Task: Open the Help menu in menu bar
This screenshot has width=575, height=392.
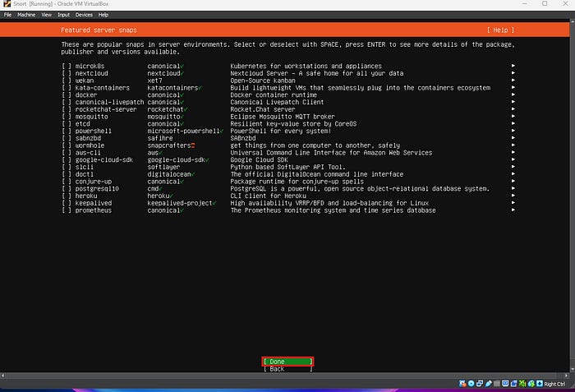Action: [x=103, y=15]
